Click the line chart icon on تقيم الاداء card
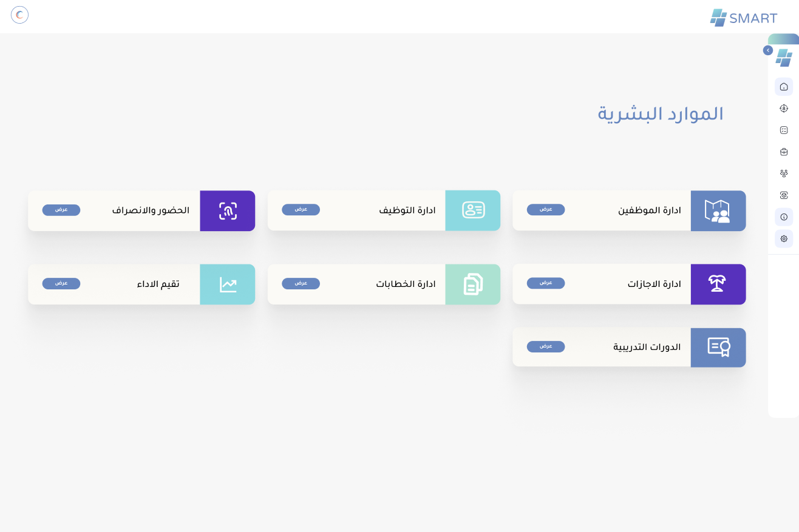The width and height of the screenshot is (799, 532). (x=227, y=284)
